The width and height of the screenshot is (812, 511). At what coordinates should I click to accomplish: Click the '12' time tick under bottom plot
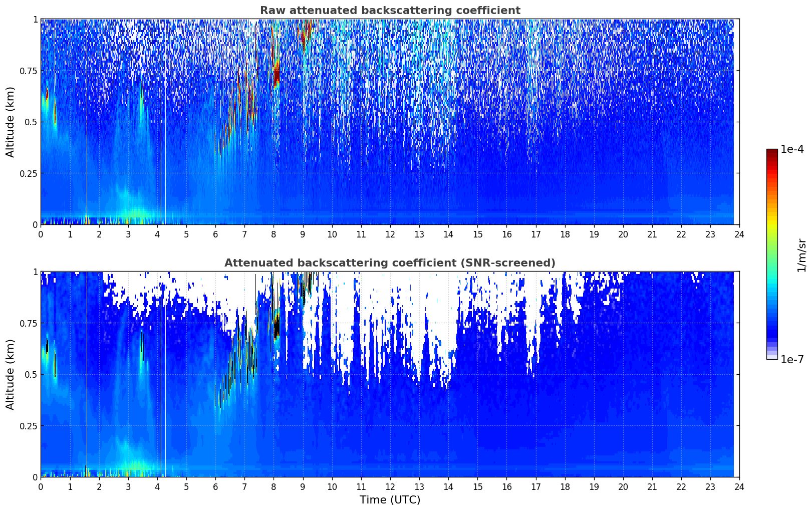[390, 487]
